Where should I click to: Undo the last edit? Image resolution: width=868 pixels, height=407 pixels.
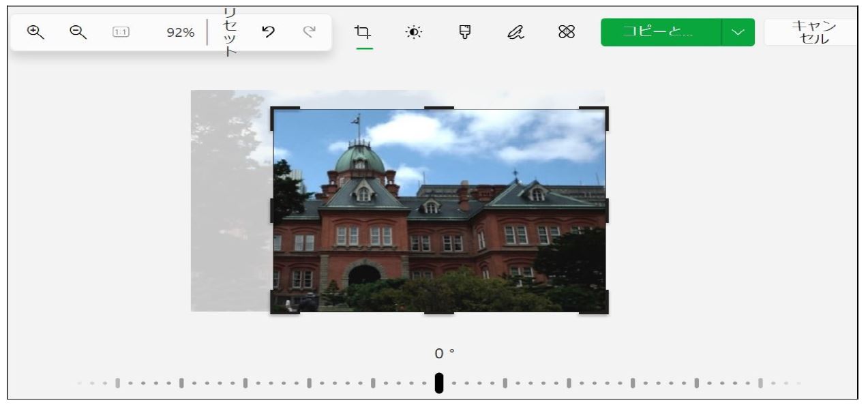click(268, 31)
